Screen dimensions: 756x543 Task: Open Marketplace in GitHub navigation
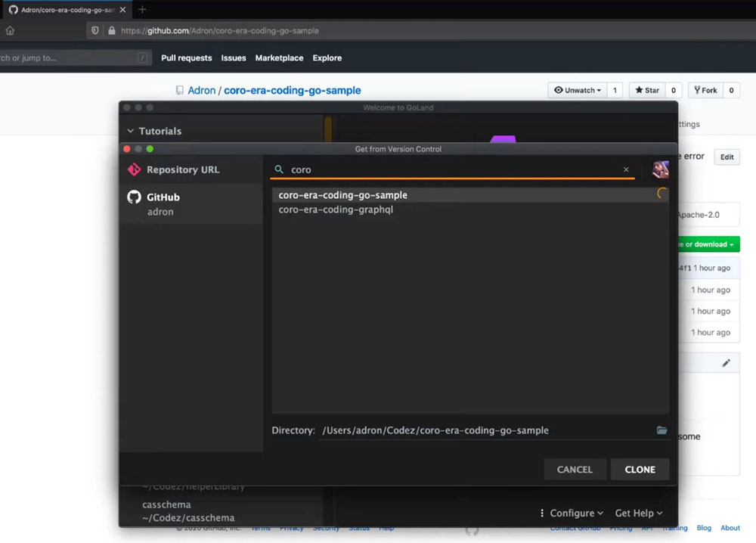coord(279,58)
